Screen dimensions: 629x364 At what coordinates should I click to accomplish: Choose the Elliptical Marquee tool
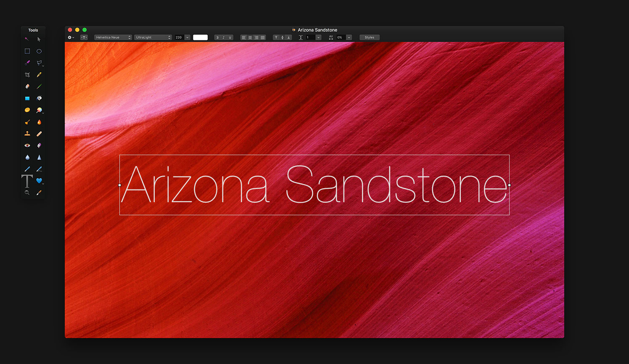tap(39, 51)
